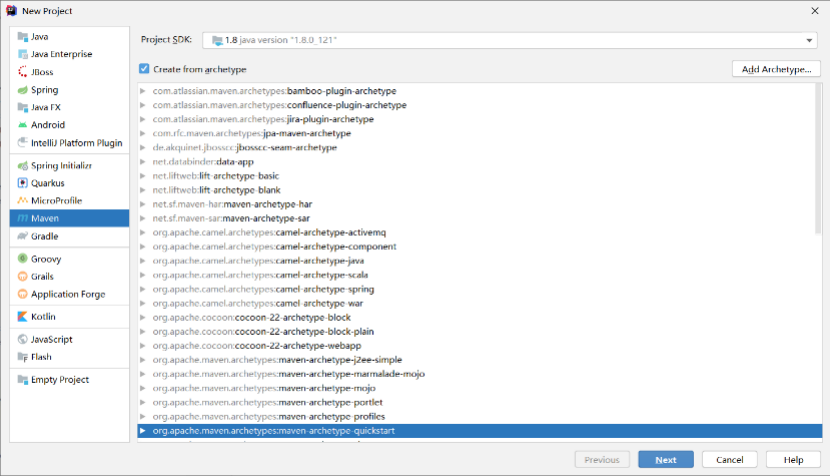Select Java Enterprise project type
Screen dimensions: 832x476
pos(70,54)
